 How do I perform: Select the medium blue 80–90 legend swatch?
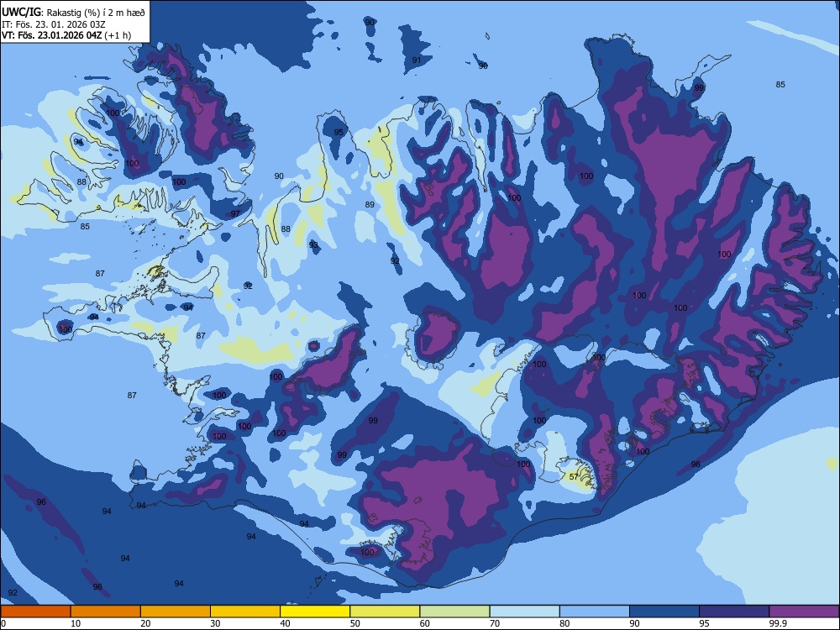pos(595,612)
